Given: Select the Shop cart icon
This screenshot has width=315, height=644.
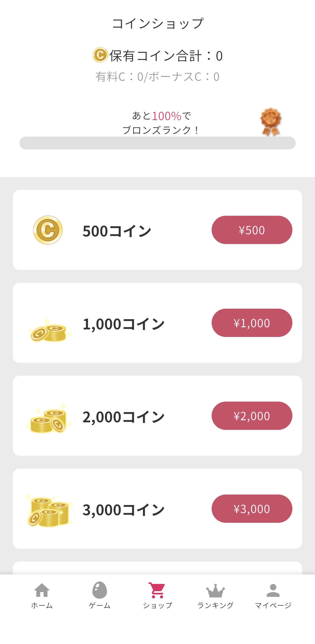Looking at the screenshot, I should 157,590.
